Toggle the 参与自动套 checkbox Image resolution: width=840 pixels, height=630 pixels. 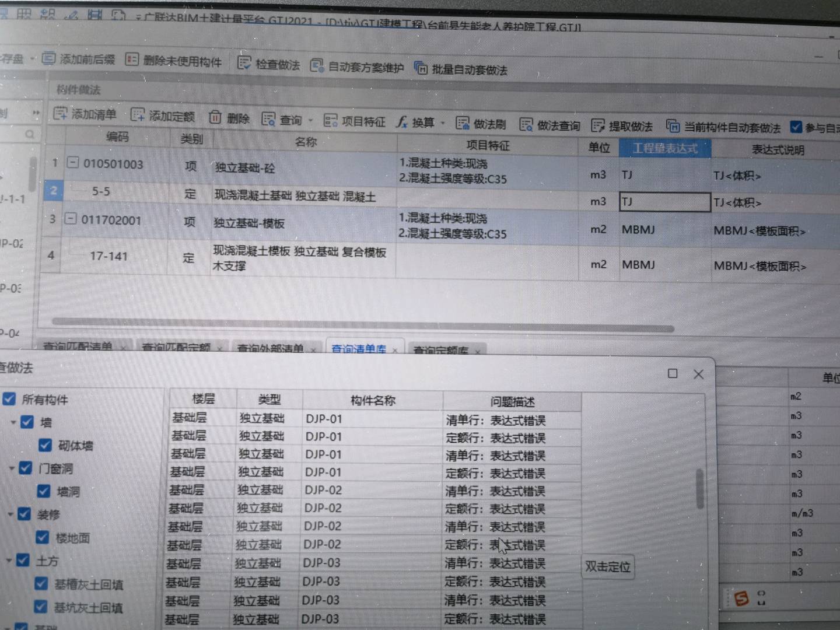(796, 127)
